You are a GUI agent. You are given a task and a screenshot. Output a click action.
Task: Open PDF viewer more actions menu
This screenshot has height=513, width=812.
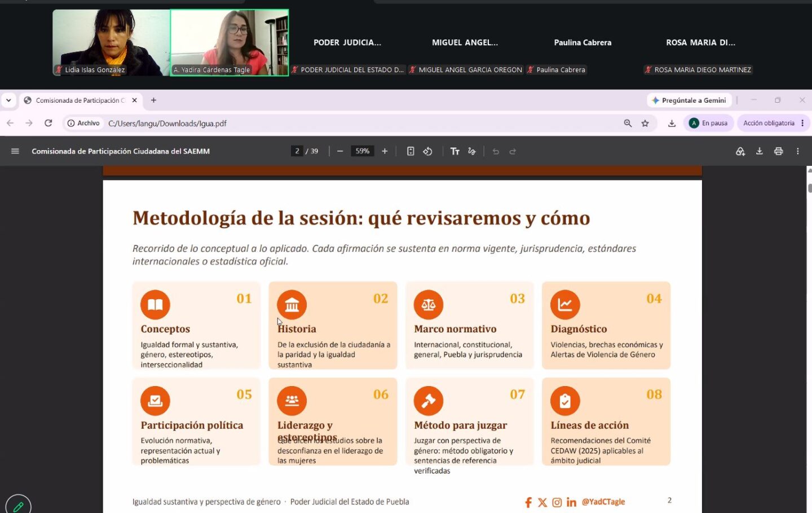[x=797, y=151]
